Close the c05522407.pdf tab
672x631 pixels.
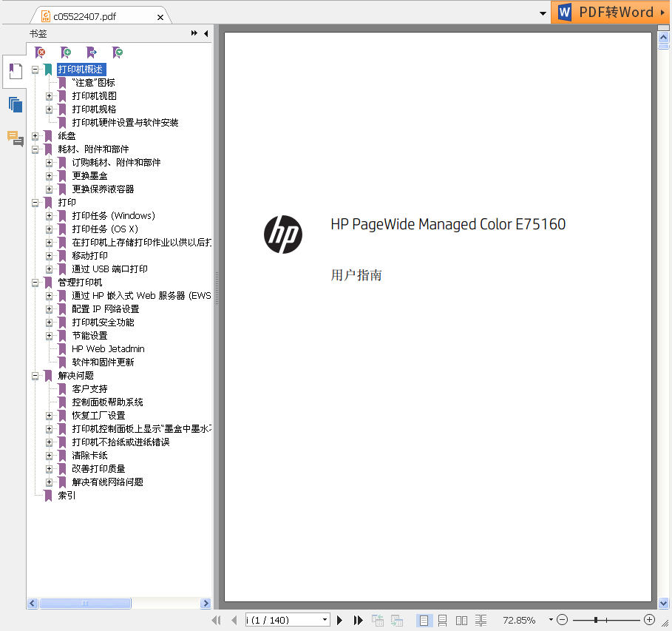click(160, 17)
